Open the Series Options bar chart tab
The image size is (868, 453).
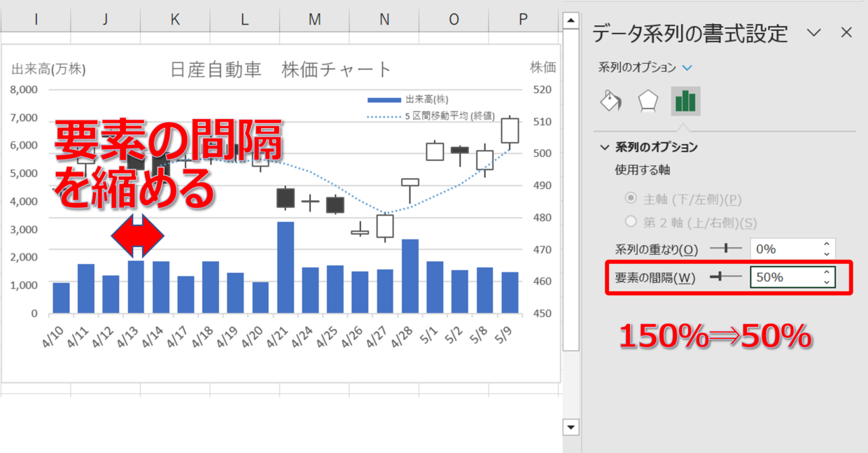[685, 102]
